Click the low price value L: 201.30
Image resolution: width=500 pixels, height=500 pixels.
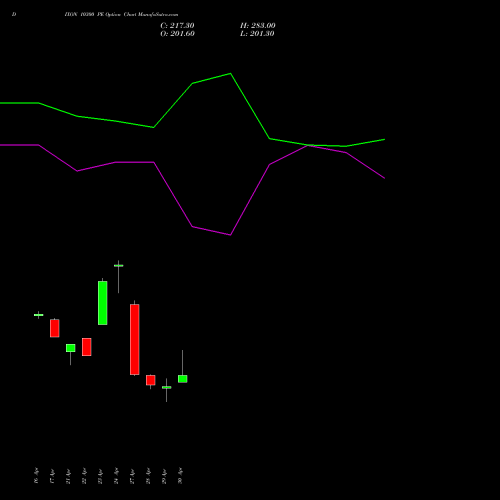[257, 34]
